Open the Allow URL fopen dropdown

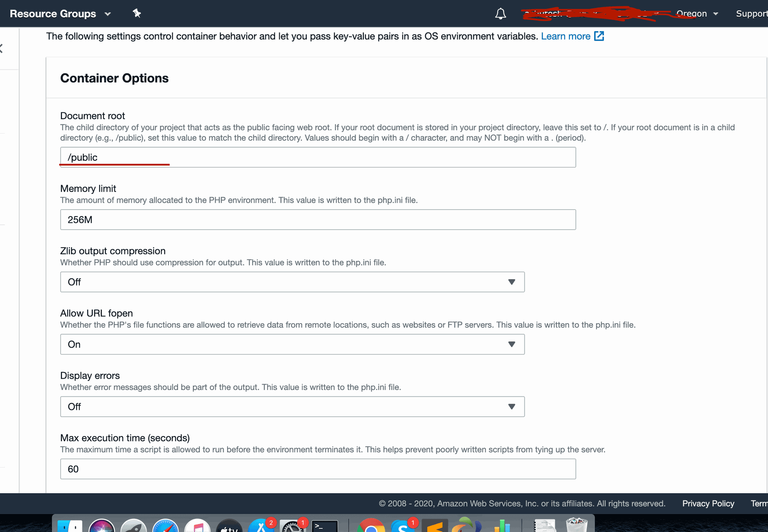pyautogui.click(x=292, y=344)
